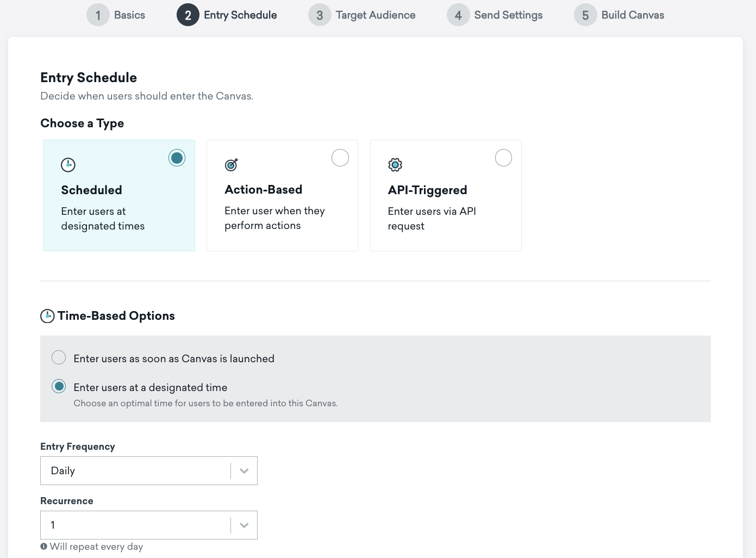Click the API-Triggered gear icon

395,164
